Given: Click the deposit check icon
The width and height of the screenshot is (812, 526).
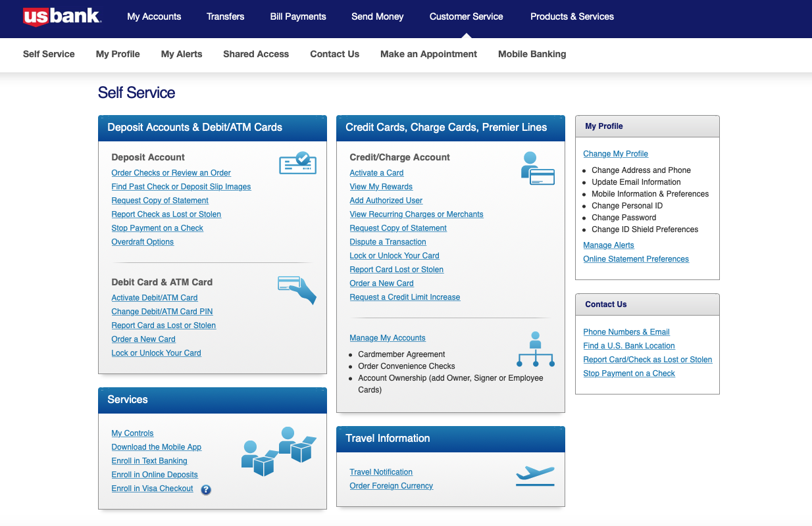Looking at the screenshot, I should pos(298,163).
